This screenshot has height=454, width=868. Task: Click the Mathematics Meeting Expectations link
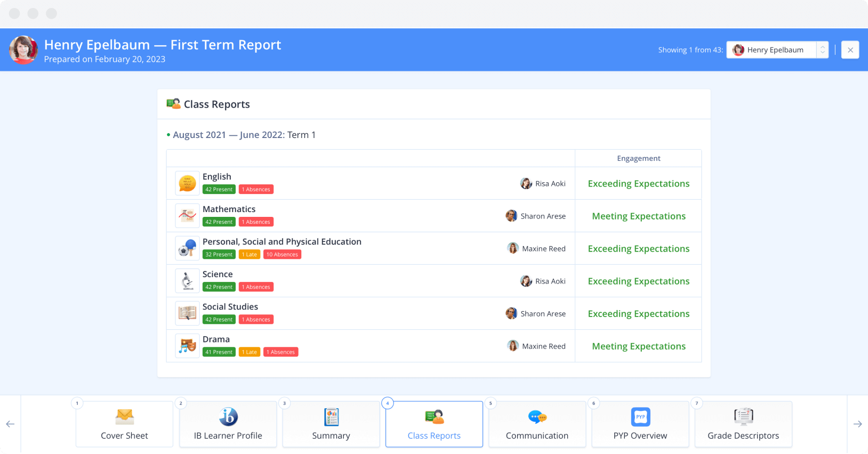click(x=638, y=216)
